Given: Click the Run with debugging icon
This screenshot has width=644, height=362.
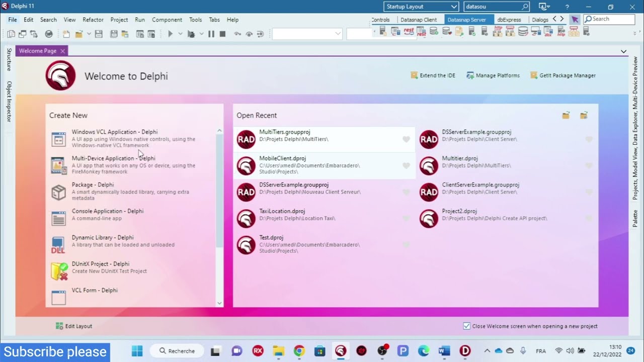Looking at the screenshot, I should tap(191, 34).
